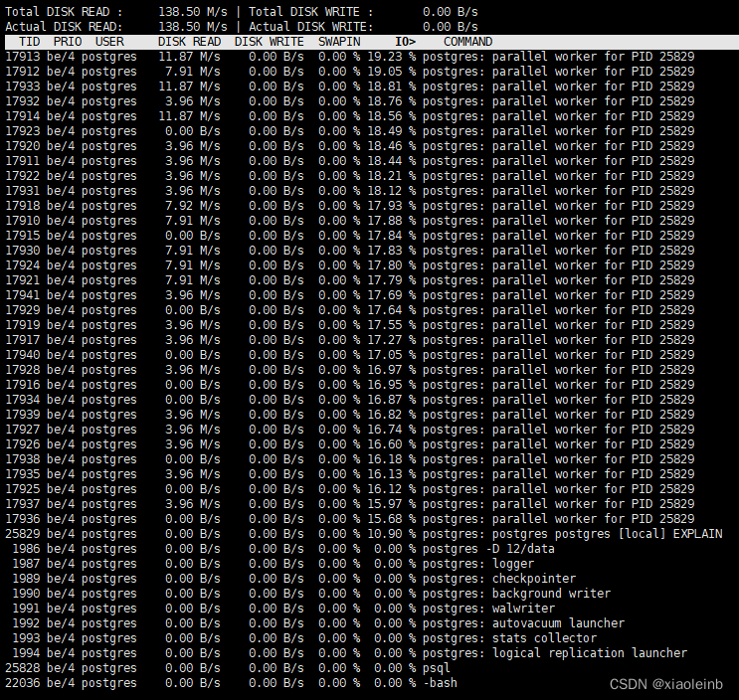Click the DISK WRITE column header

[270, 42]
